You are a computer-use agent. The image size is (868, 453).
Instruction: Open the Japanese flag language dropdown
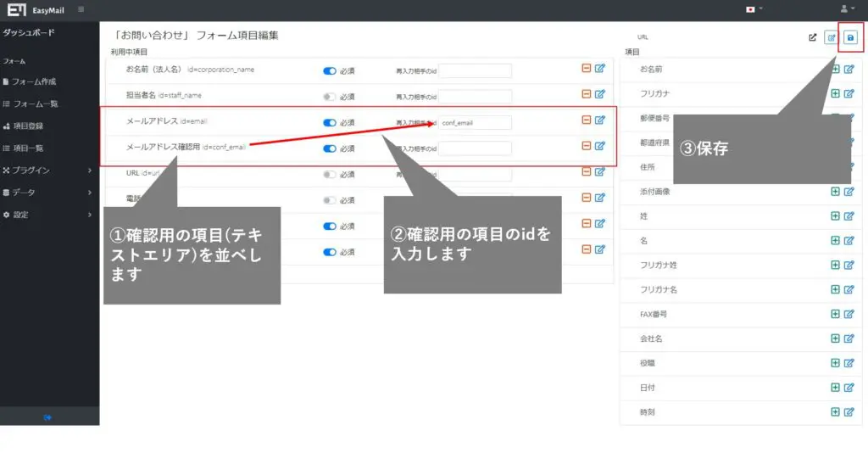click(754, 9)
